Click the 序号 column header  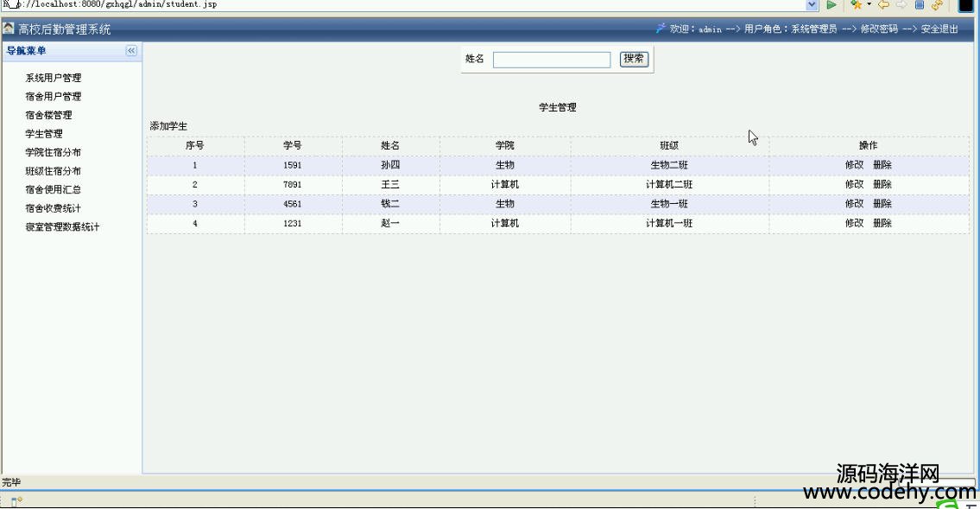195,146
